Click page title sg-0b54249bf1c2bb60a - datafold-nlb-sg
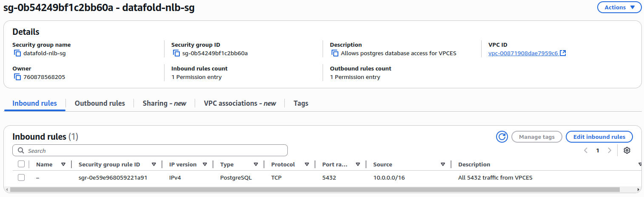The width and height of the screenshot is (644, 197). 99,8
